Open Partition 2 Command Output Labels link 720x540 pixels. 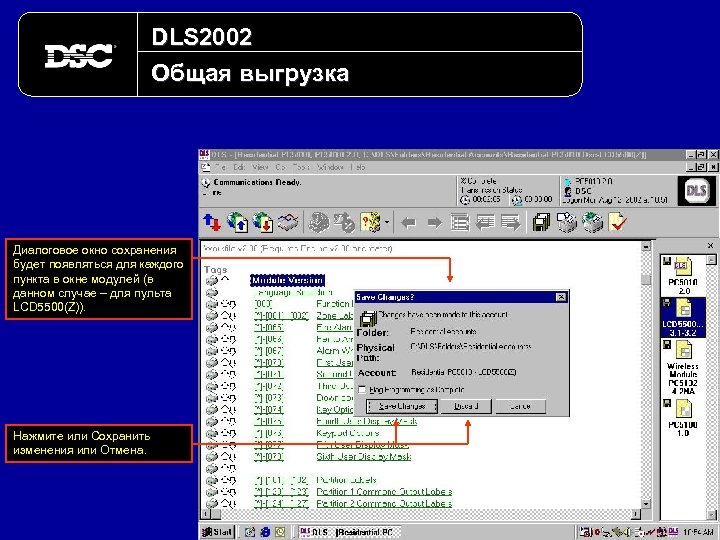[384, 504]
